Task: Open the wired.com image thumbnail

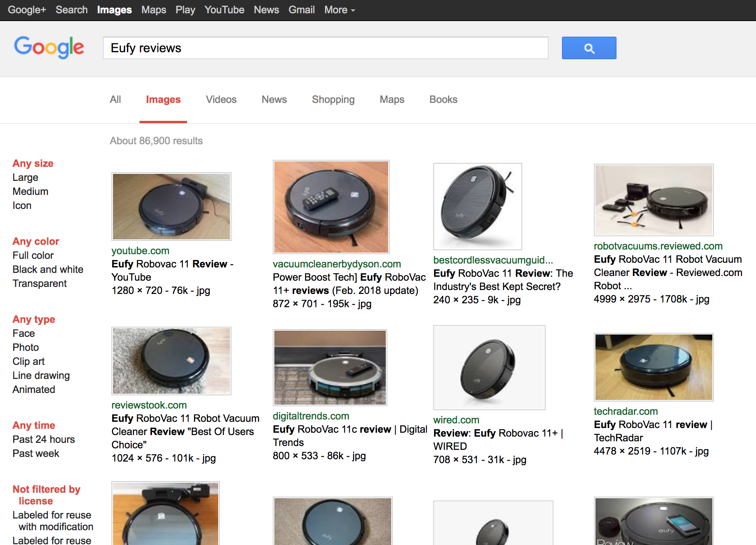Action: click(489, 368)
